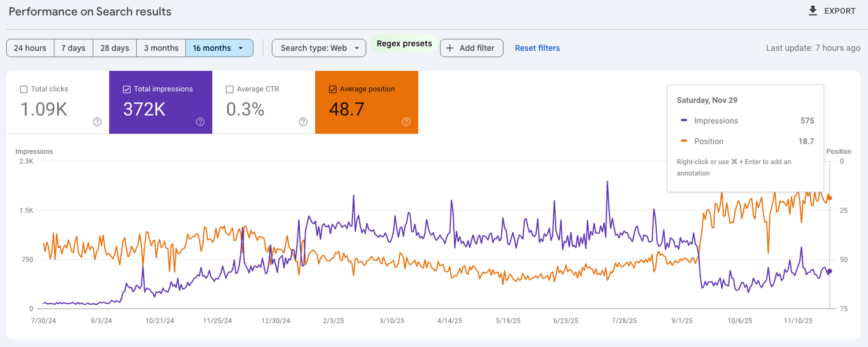The height and width of the screenshot is (347, 868).
Task: Click the plus icon beside Add filter
Action: tap(450, 48)
